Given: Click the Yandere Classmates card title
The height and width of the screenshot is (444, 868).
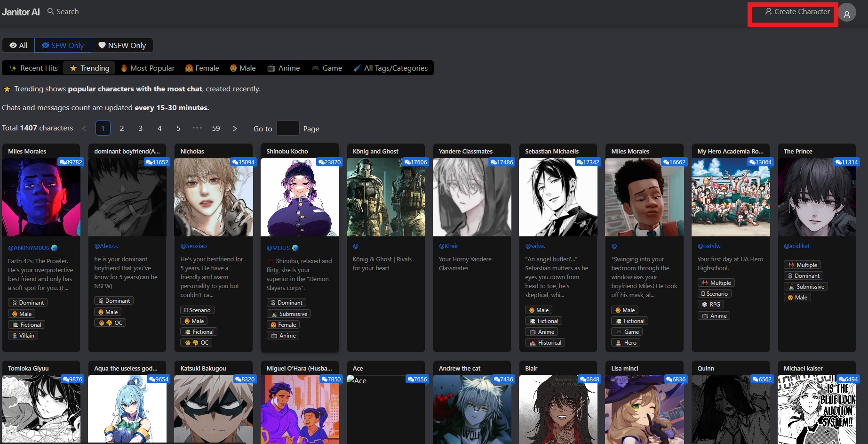Looking at the screenshot, I should (465, 151).
